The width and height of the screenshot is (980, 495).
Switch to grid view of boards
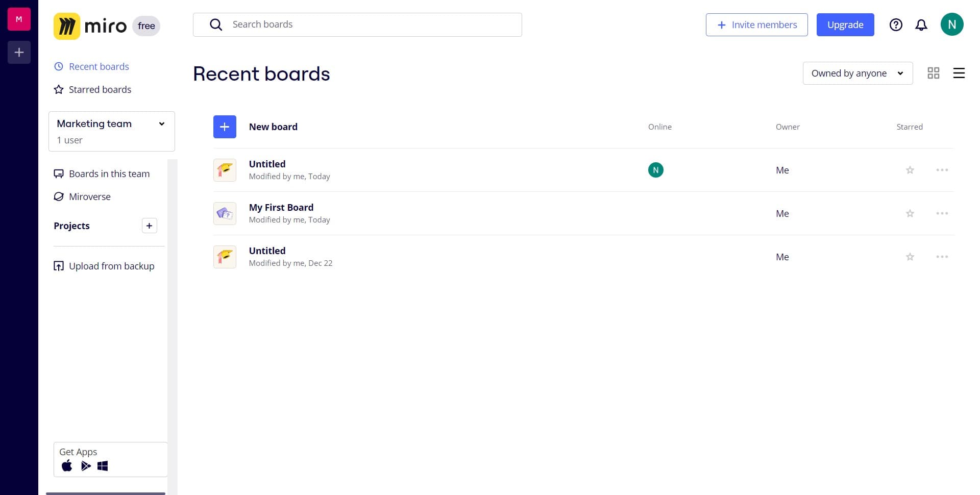pos(934,73)
